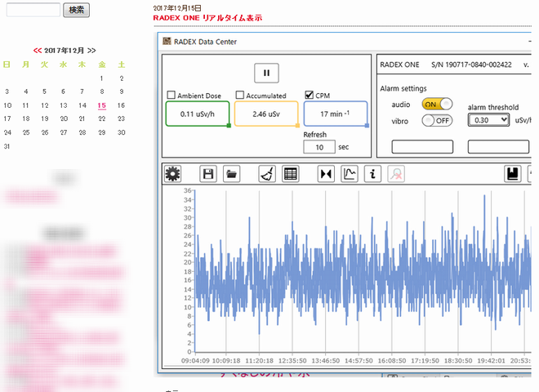This screenshot has width=539, height=392.
Task: Open file with folder icon
Action: pos(231,174)
